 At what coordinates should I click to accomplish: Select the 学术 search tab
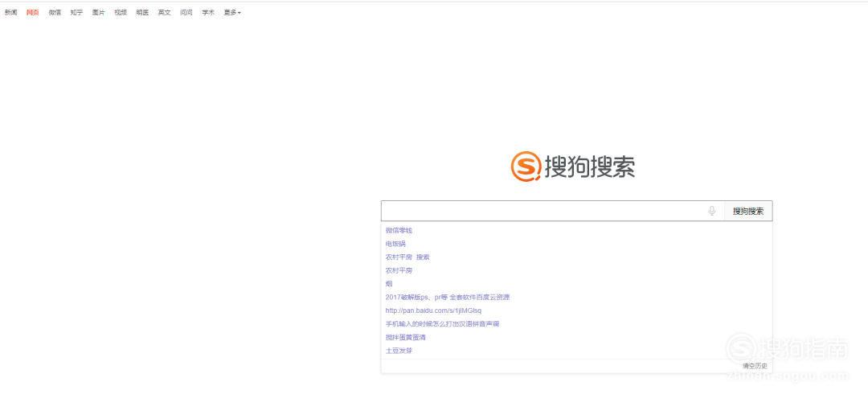click(x=208, y=13)
